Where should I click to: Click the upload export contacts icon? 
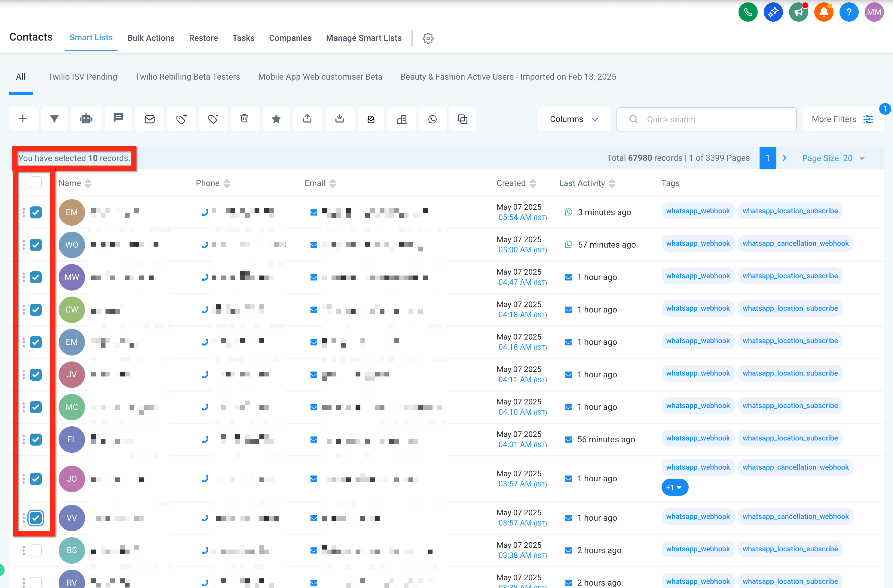(x=307, y=119)
